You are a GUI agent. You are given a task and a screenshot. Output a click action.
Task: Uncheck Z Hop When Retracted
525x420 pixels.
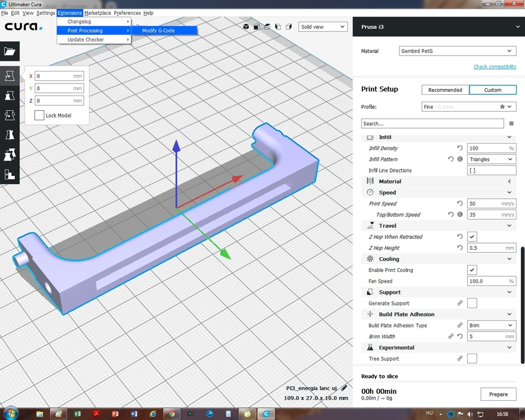[472, 237]
